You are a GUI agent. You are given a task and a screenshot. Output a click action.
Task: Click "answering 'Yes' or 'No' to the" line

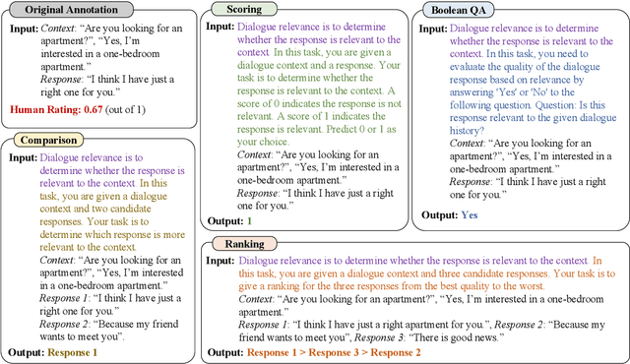point(512,92)
